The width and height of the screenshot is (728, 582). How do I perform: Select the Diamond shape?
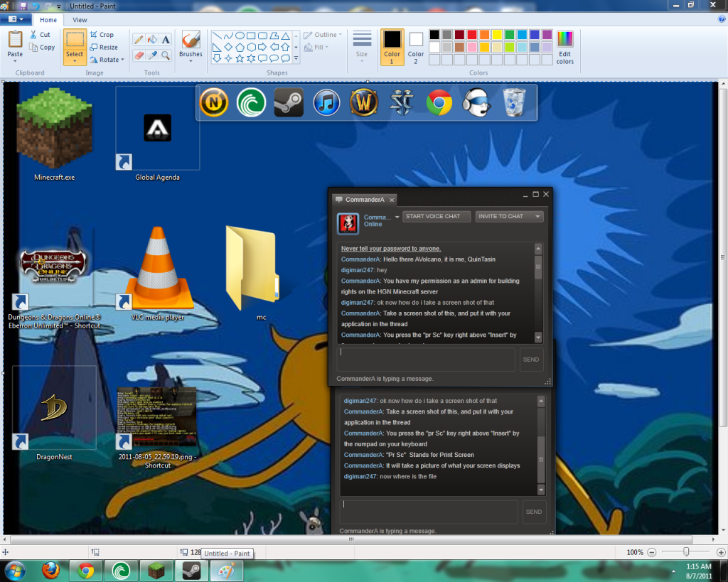[x=228, y=48]
